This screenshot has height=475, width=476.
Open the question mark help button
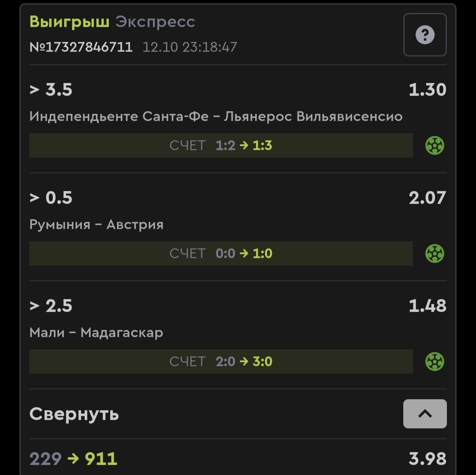[425, 35]
